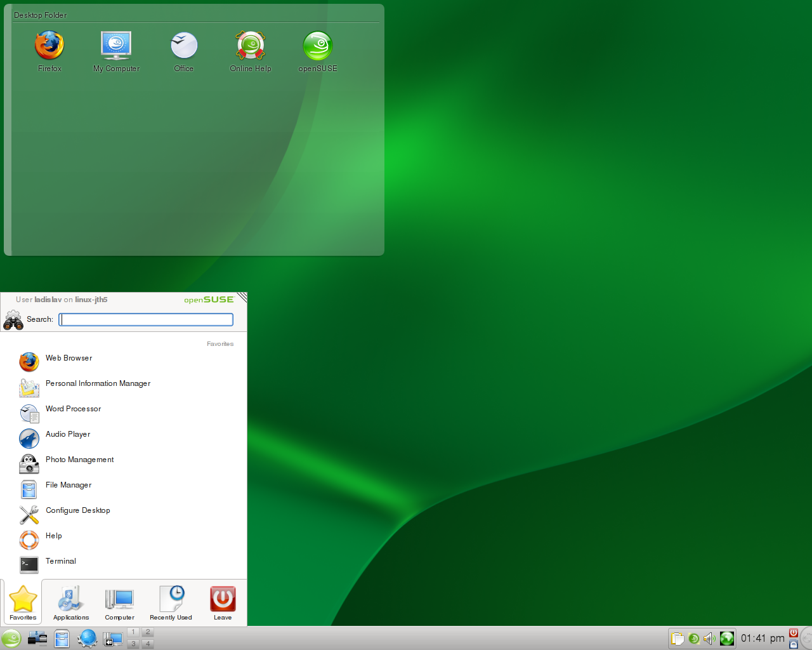Screen dimensions: 812x650
Task: Open the clipboard tray icon
Action: [678, 639]
